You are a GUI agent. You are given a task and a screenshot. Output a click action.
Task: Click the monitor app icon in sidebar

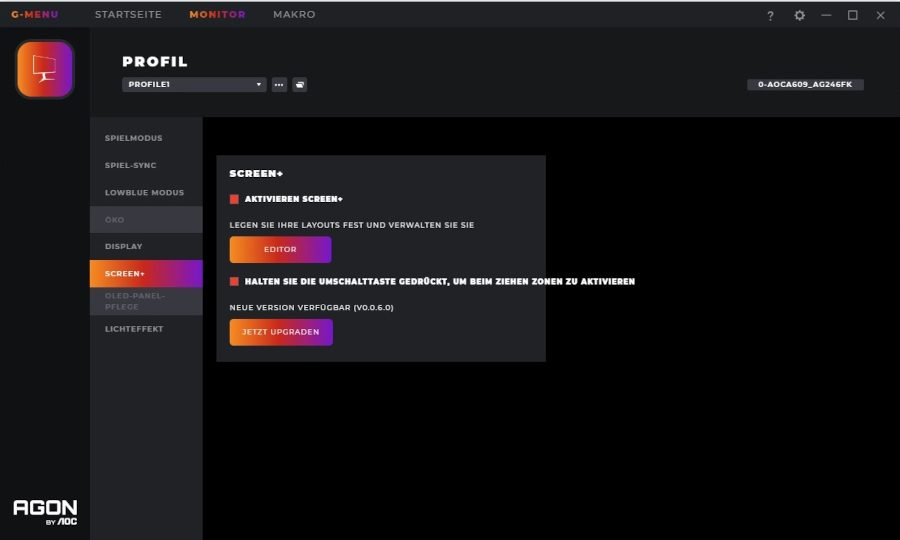[45, 69]
